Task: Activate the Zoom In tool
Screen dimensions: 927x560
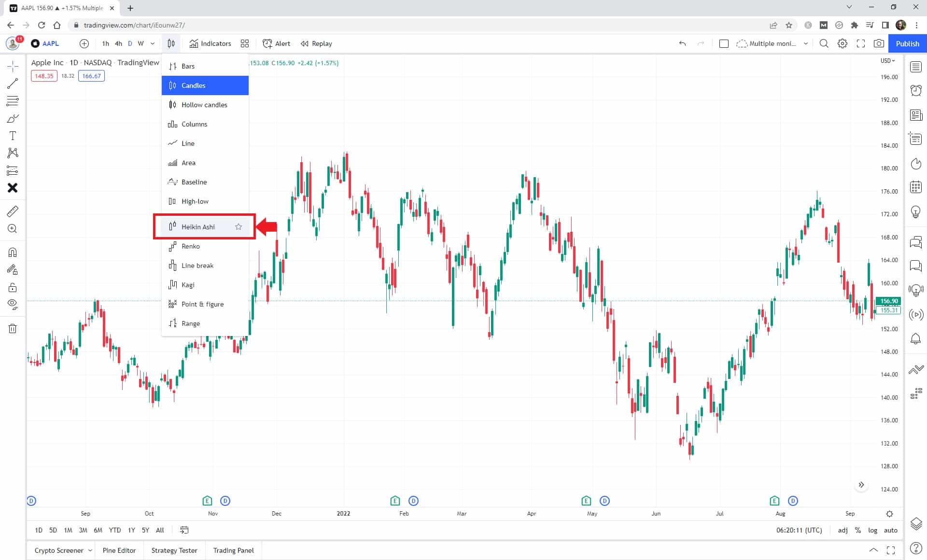Action: 12,228
